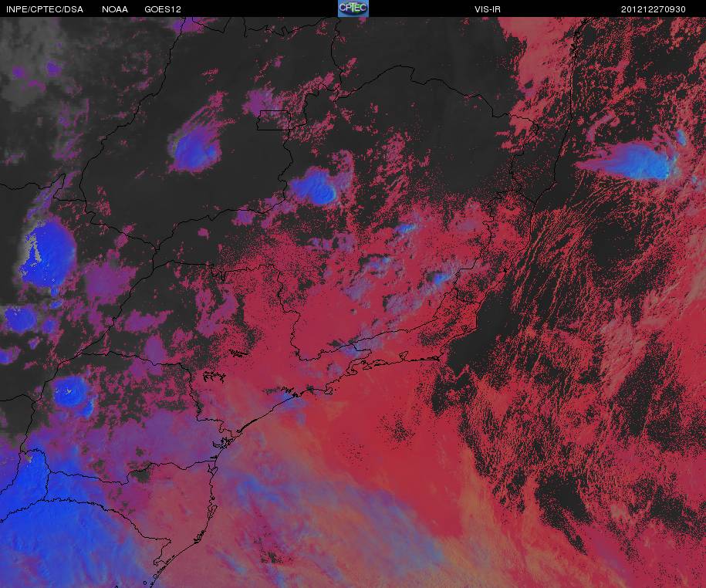706x588 pixels.
Task: Click the VIS-IR channel label
Action: coord(487,9)
